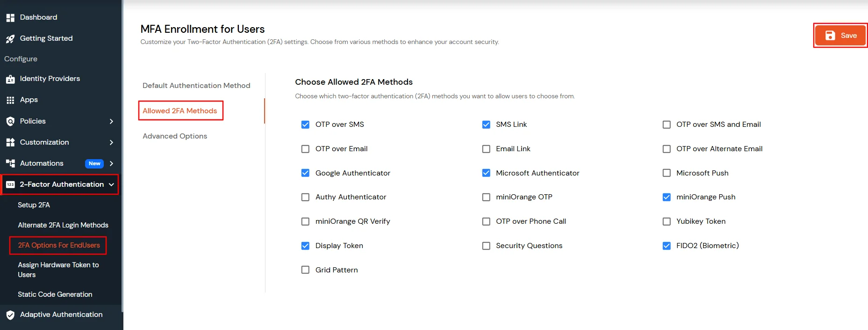
Task: Open the Default Authentication Method tab
Action: [196, 86]
